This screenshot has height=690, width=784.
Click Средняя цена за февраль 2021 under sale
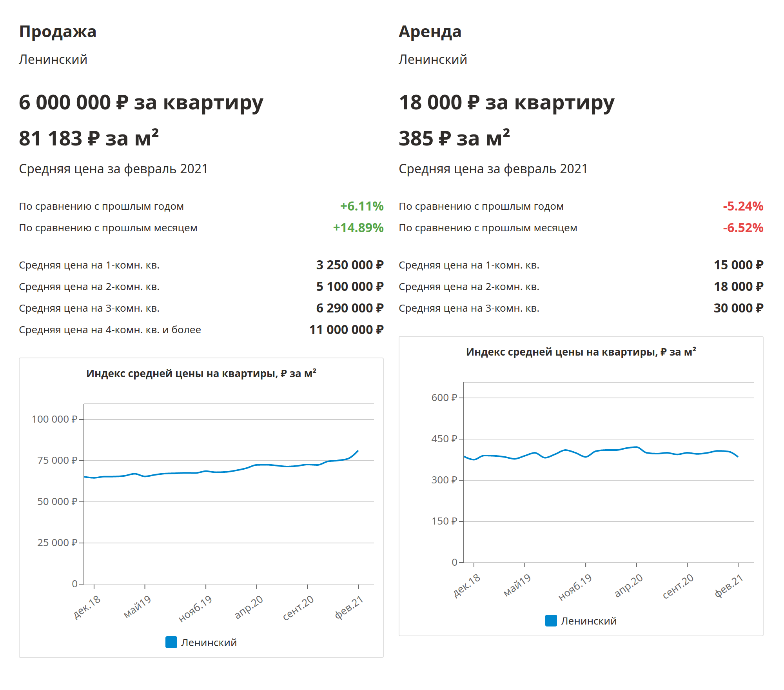pyautogui.click(x=113, y=169)
